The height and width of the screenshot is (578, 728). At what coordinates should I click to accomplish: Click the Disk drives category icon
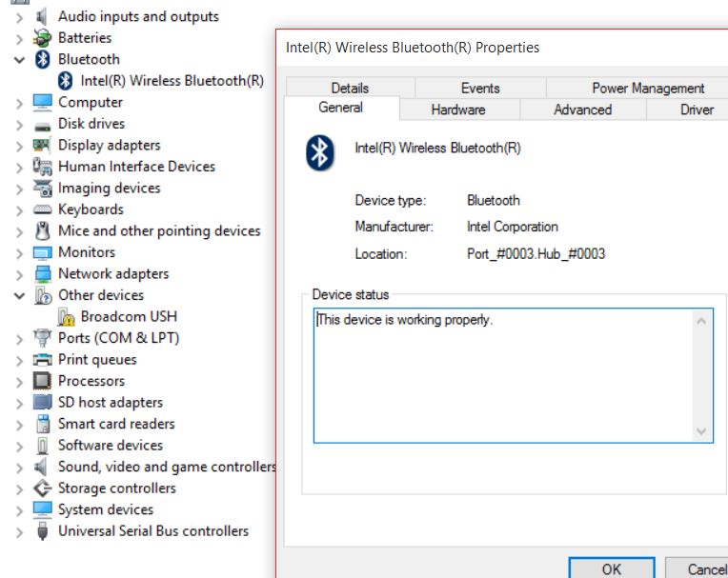tap(42, 126)
